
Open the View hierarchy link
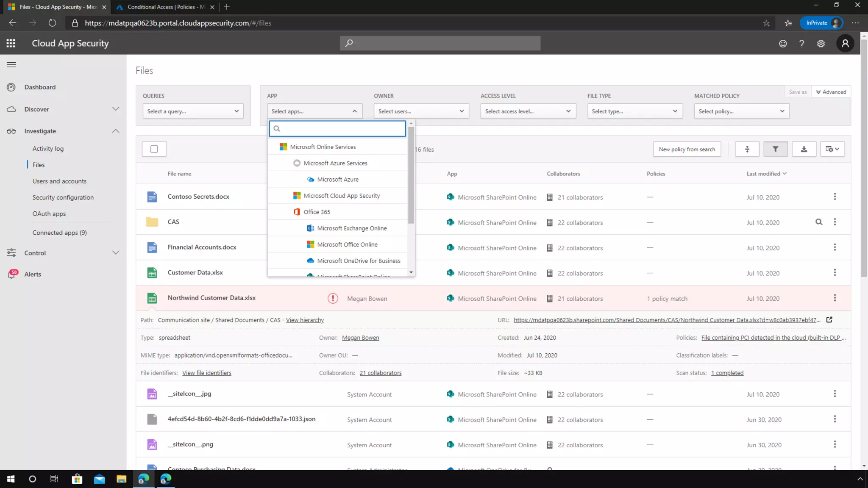pos(305,320)
